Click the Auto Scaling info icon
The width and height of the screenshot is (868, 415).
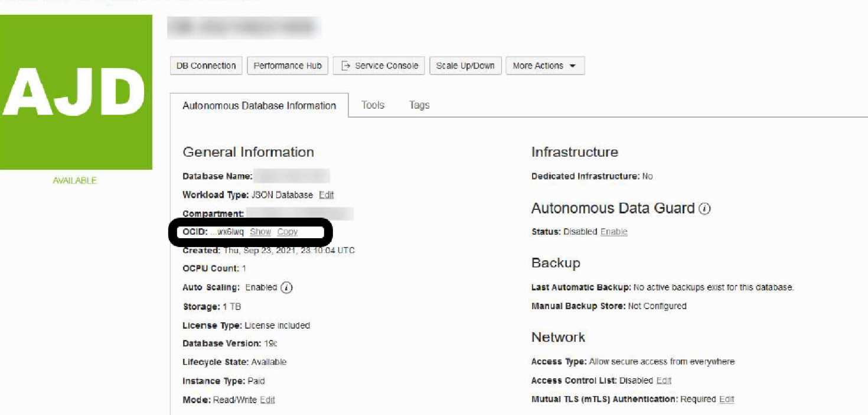pyautogui.click(x=286, y=288)
